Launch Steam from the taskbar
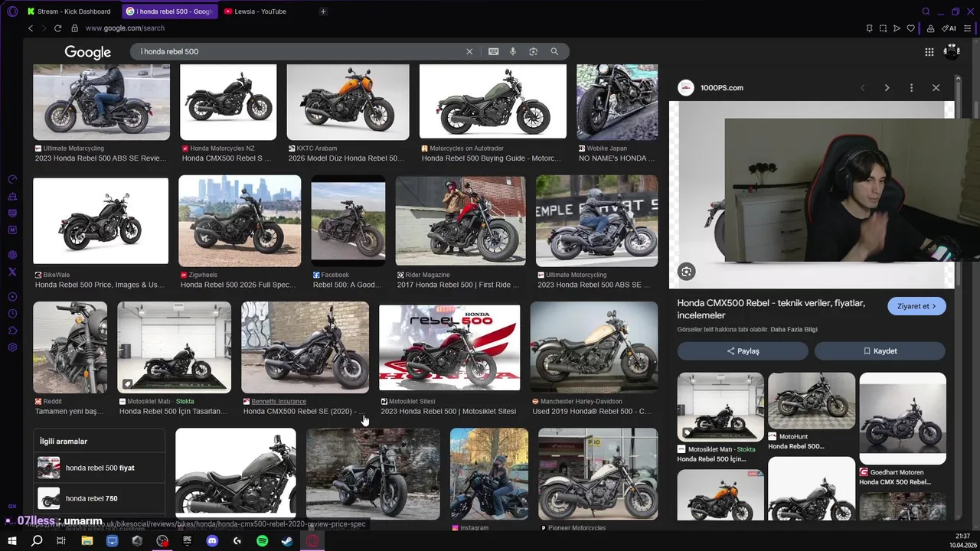Screen dimensions: 980x551 tap(286, 540)
